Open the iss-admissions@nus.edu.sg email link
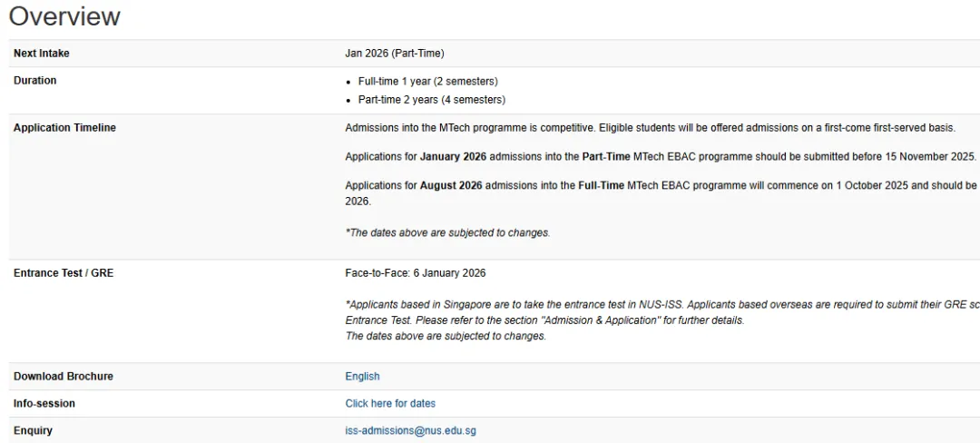The image size is (980, 443). (x=410, y=430)
